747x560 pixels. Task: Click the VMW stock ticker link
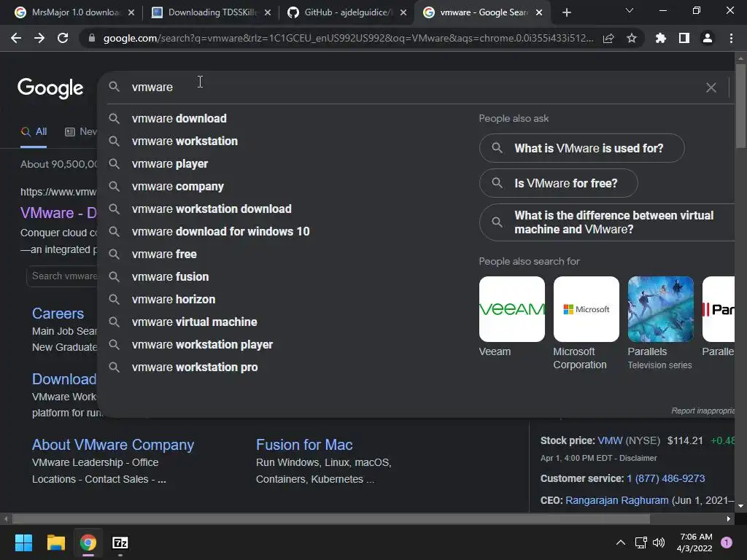pos(610,440)
